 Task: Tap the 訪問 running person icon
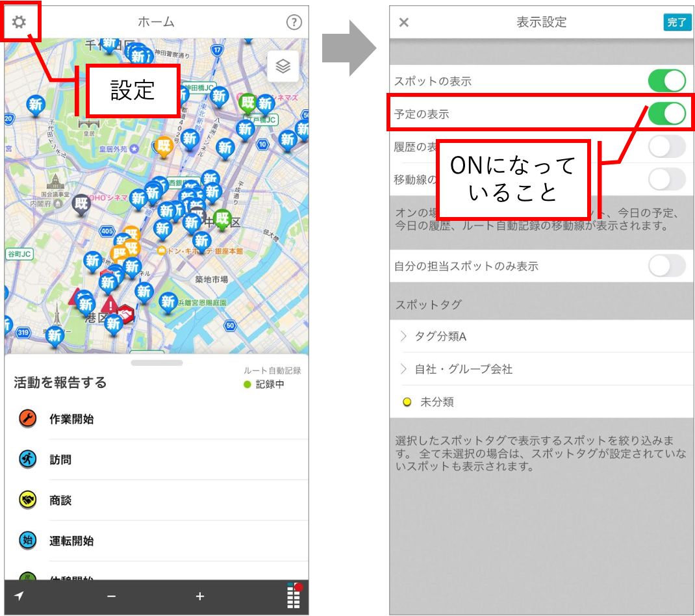tap(27, 459)
